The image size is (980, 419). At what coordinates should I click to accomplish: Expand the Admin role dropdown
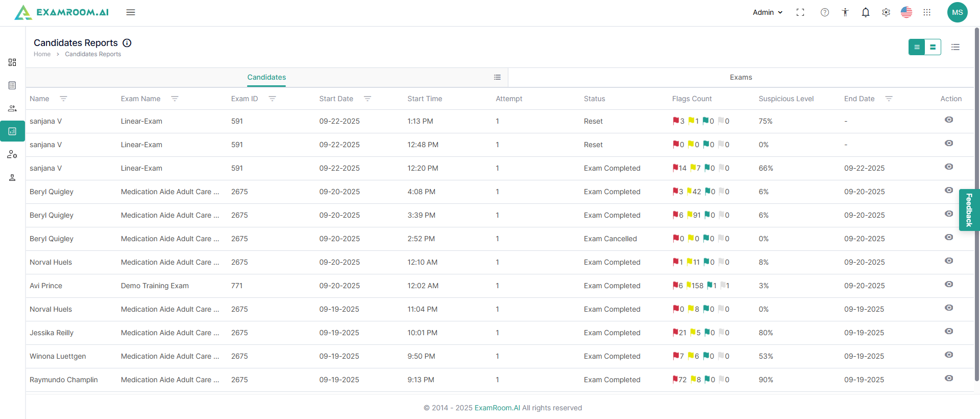(x=768, y=12)
